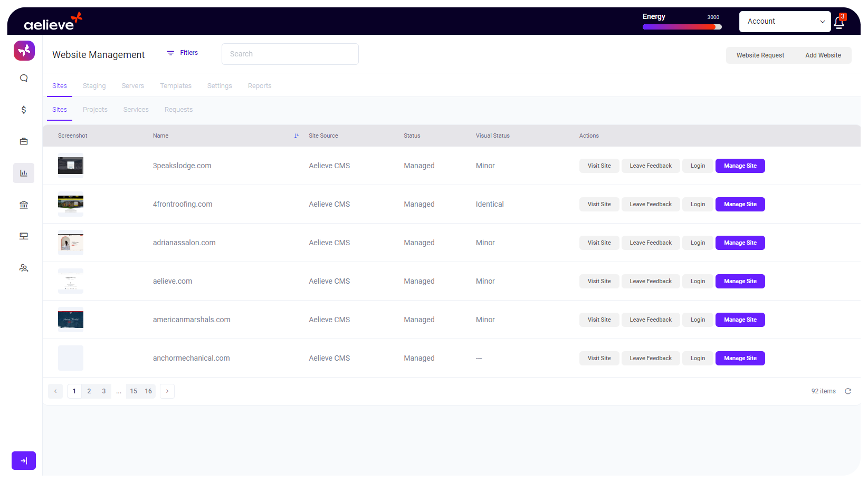Click Login for anchormechanical.com

(x=698, y=358)
